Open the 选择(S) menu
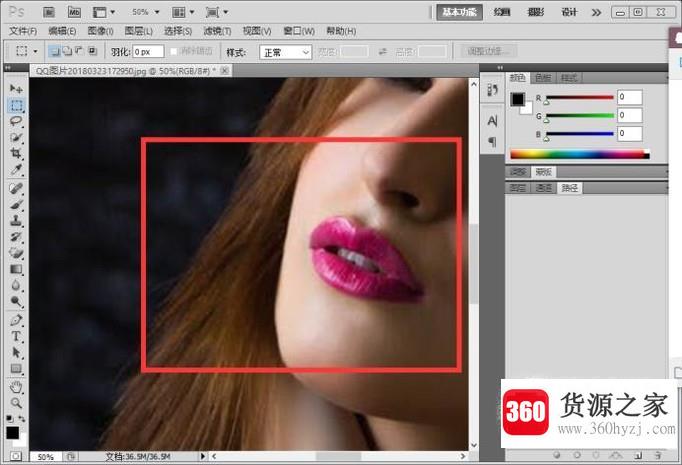Image resolution: width=682 pixels, height=465 pixels. tap(178, 31)
